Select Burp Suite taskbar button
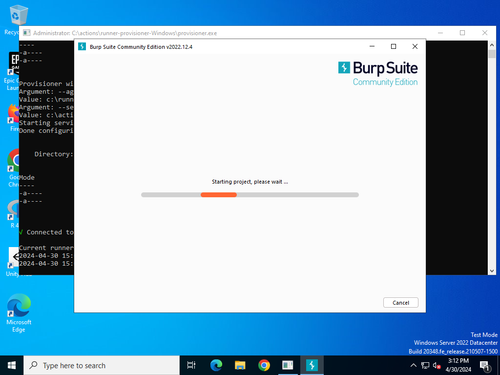Image resolution: width=500 pixels, height=375 pixels. (x=312, y=365)
